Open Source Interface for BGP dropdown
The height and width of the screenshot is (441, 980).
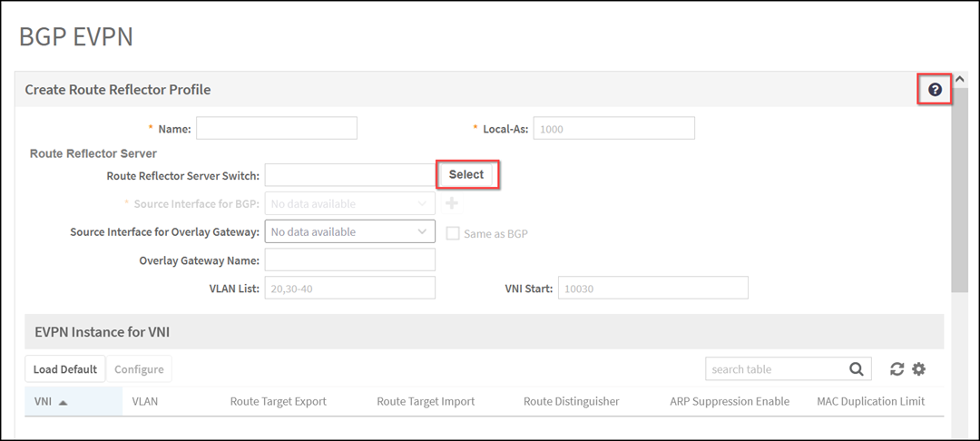[x=350, y=203]
